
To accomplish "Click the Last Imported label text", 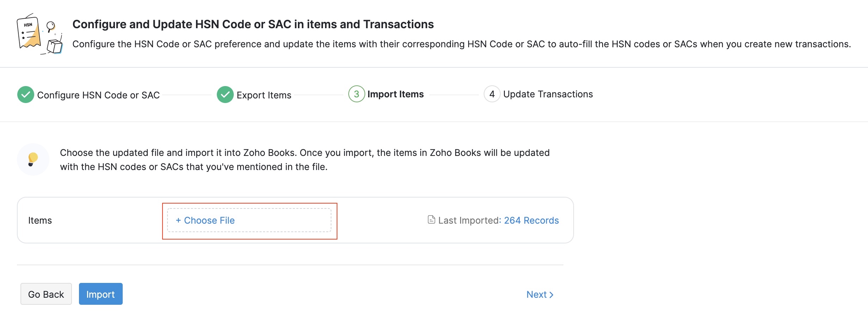I will 469,220.
